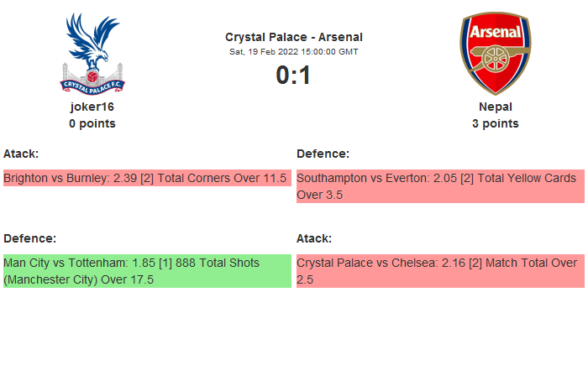Click the 0:1 match score
This screenshot has height=386, width=588.
(x=294, y=76)
